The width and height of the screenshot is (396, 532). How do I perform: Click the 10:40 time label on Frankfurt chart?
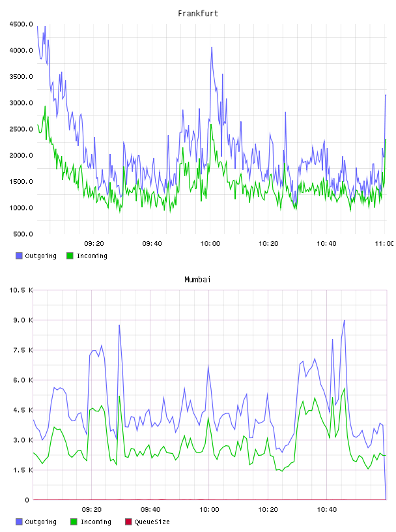tap(326, 244)
